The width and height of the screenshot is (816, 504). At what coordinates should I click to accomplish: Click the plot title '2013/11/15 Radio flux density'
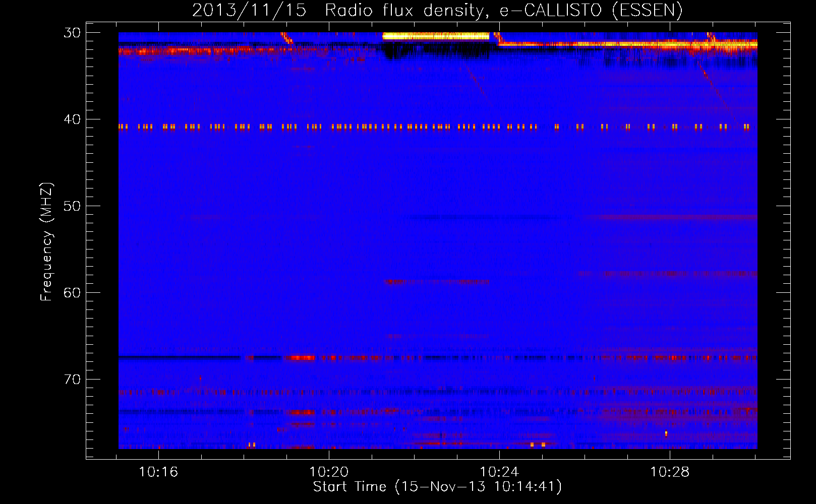[340, 11]
